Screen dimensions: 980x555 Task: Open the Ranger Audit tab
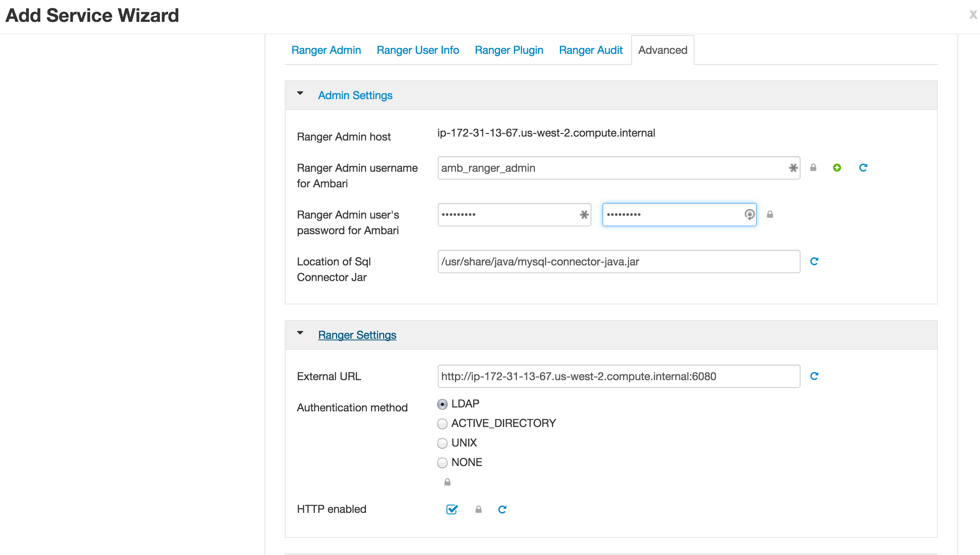click(591, 50)
